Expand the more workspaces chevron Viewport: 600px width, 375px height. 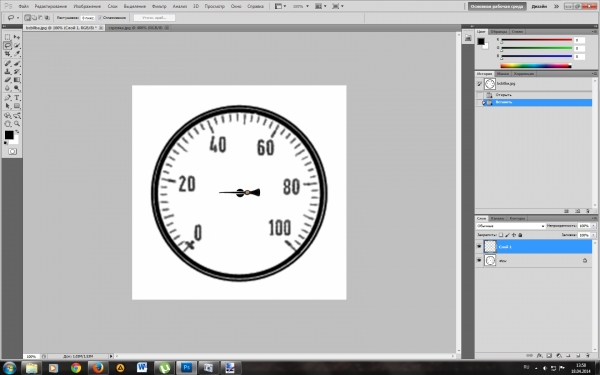click(x=556, y=6)
